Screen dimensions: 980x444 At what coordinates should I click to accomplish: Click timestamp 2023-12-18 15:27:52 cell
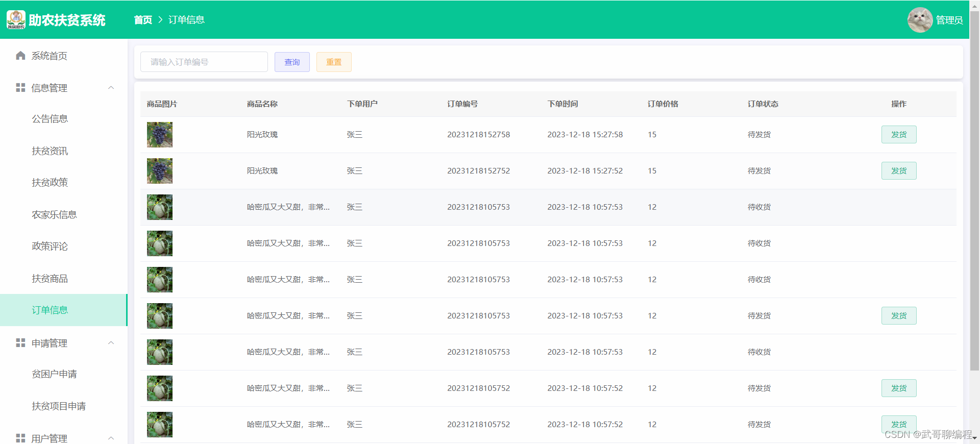coord(585,171)
